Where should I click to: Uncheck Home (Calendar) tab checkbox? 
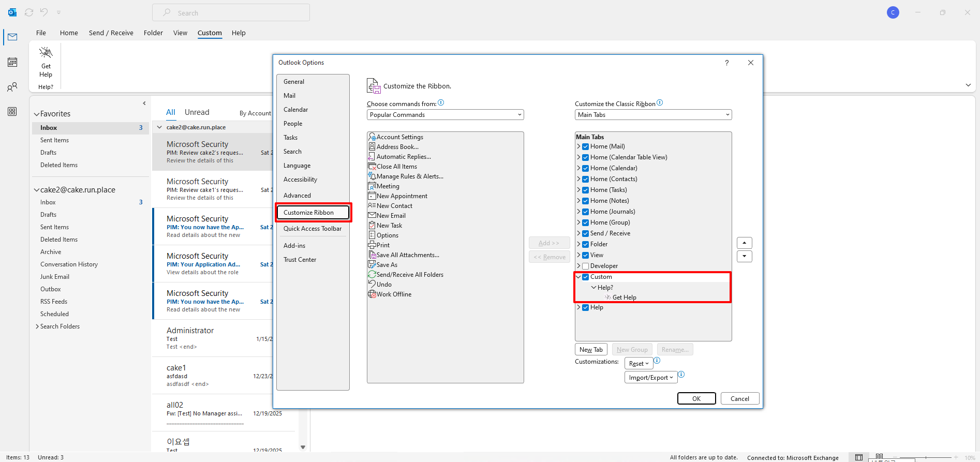(585, 168)
